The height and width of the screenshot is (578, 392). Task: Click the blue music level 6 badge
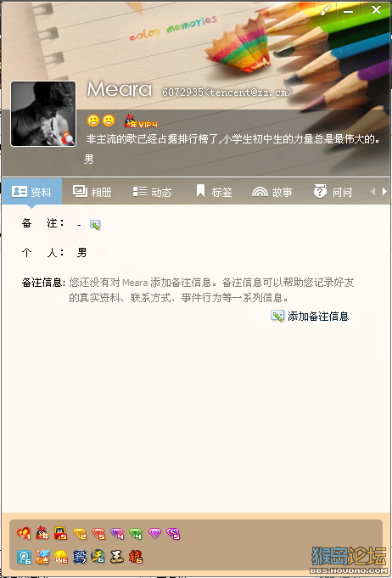point(24,557)
